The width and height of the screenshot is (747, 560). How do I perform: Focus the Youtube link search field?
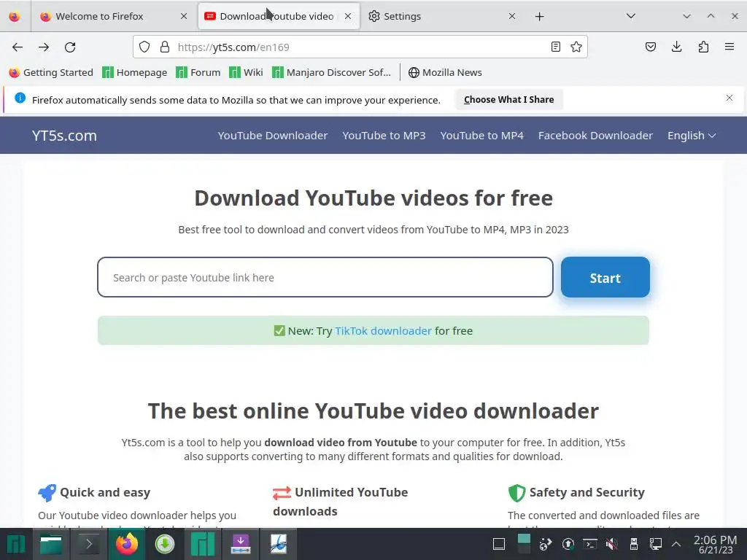coord(325,278)
